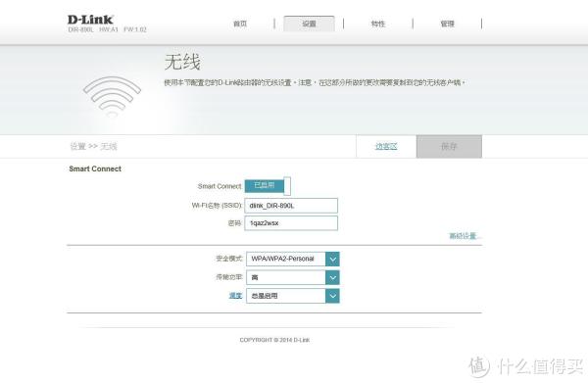Open the 访客区 link
The height and width of the screenshot is (383, 588).
pyautogui.click(x=386, y=146)
